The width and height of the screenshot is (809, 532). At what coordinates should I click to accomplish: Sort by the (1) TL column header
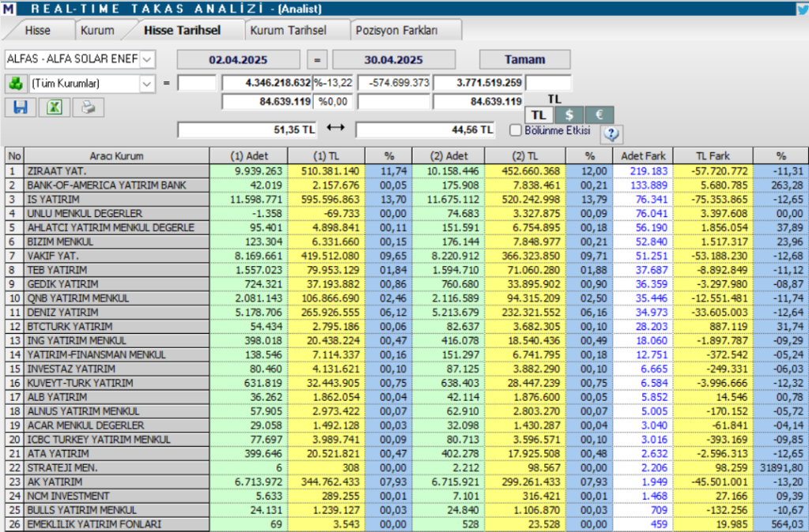(326, 155)
